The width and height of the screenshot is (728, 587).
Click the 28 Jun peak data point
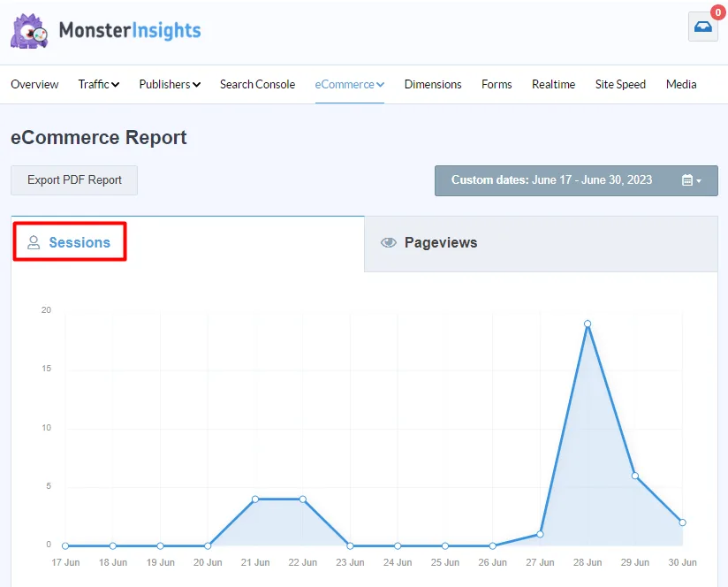pyautogui.click(x=587, y=324)
